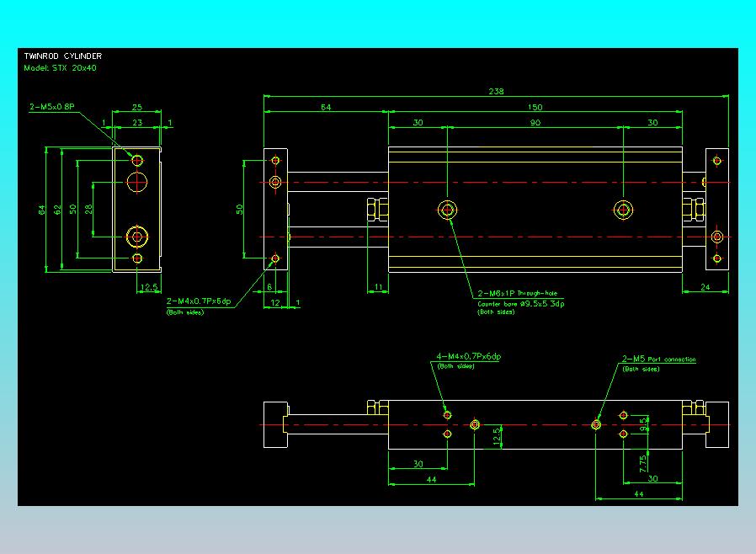Click '(Both sides)' under 2-M4x0.7Px6dp

[x=185, y=312]
